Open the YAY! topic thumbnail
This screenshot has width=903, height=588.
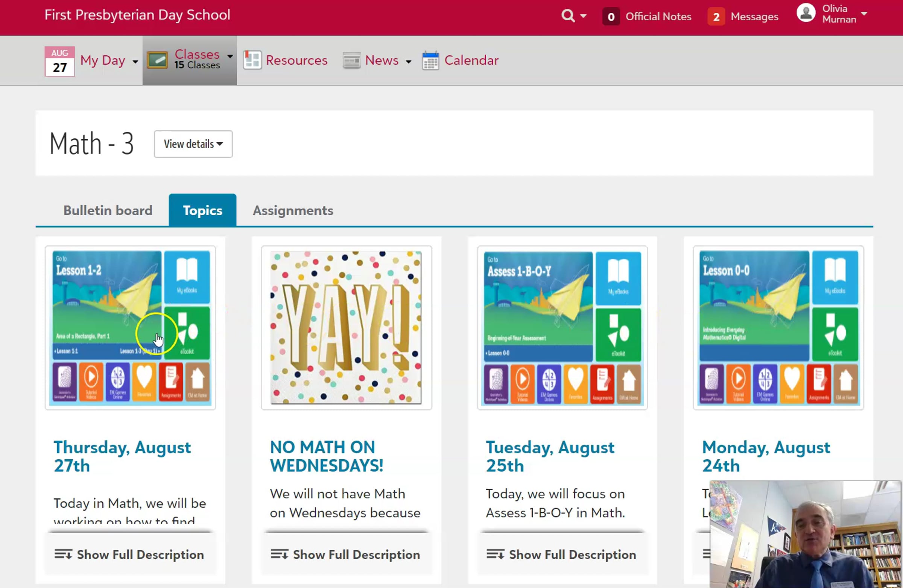coord(347,328)
